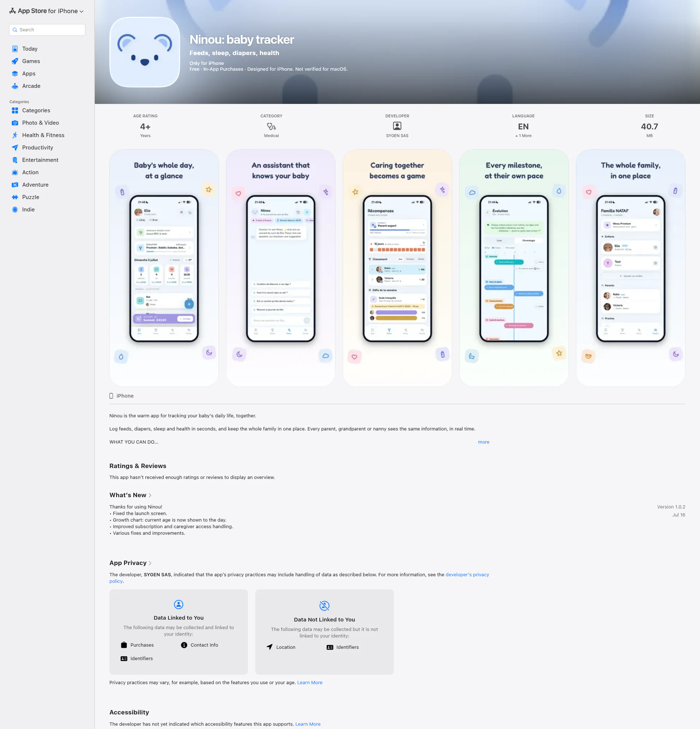Select the Action burst icon
700x729 pixels.
[15, 172]
